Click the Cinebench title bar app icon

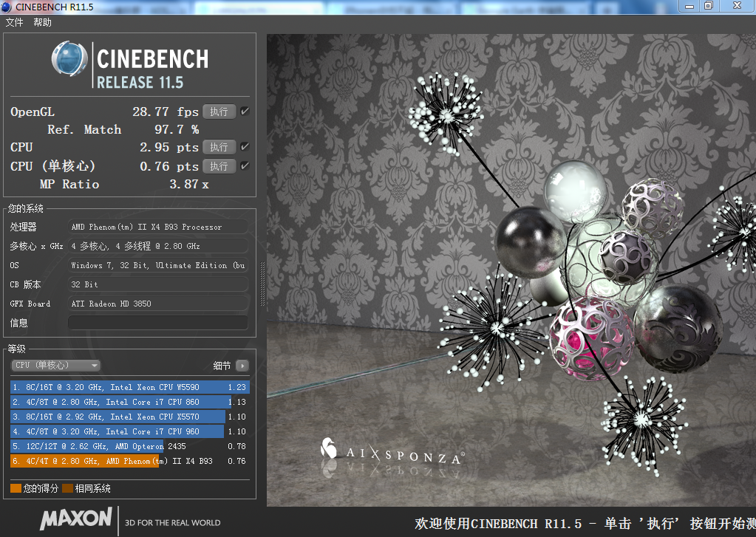6,7
